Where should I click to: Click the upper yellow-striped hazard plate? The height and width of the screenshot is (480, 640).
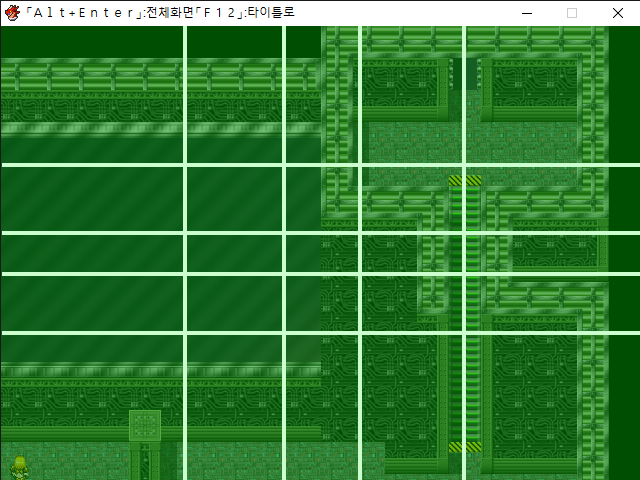click(465, 181)
